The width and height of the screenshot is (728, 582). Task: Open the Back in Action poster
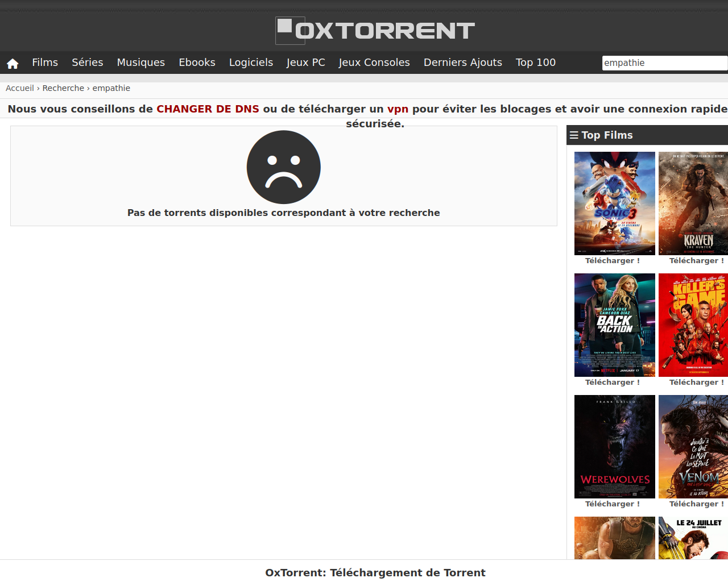click(x=615, y=325)
